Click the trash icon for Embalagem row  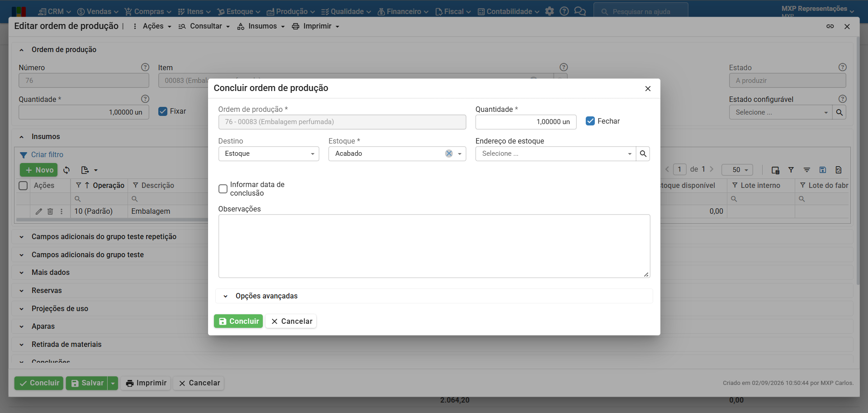click(50, 211)
